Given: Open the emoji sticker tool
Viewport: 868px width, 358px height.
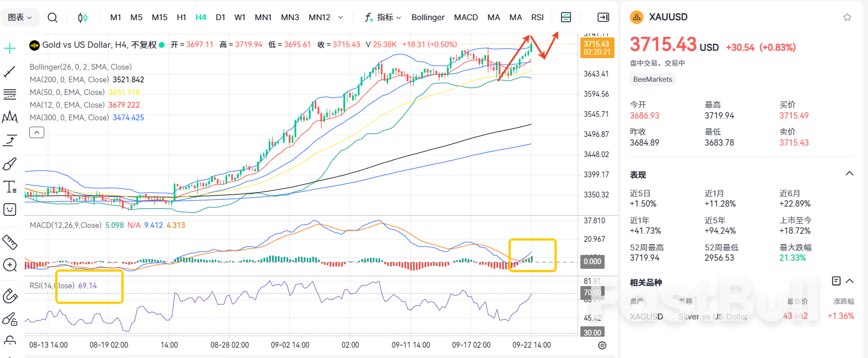Looking at the screenshot, I should click(9, 210).
